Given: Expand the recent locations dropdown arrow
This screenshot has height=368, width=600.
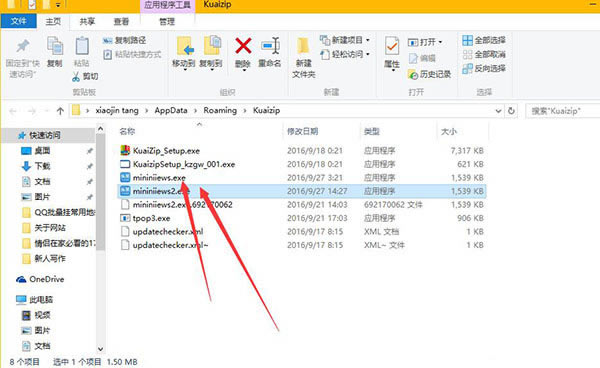Looking at the screenshot, I should point(46,111).
